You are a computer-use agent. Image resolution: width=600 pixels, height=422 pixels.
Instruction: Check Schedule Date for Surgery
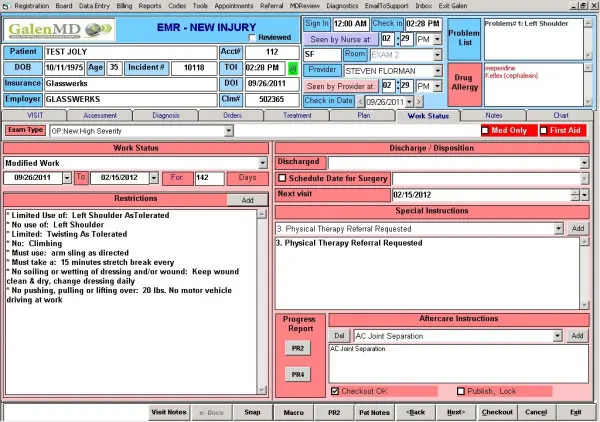point(282,178)
